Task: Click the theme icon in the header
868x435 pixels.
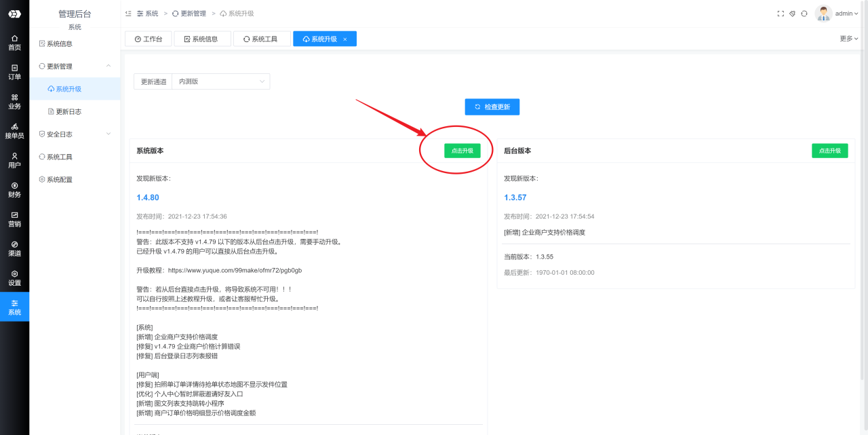Action: point(792,14)
